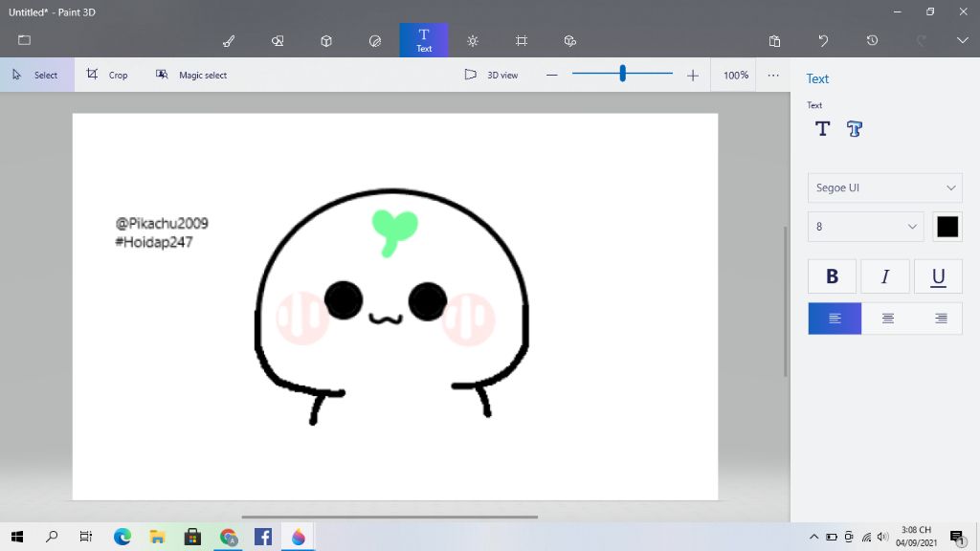
Task: Zoom out with the minus button
Action: (551, 76)
